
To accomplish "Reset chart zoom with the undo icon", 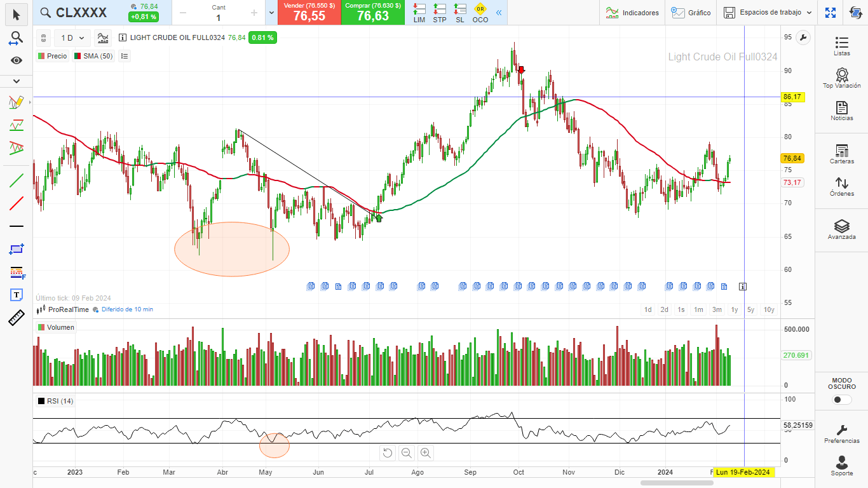I will pos(388,453).
